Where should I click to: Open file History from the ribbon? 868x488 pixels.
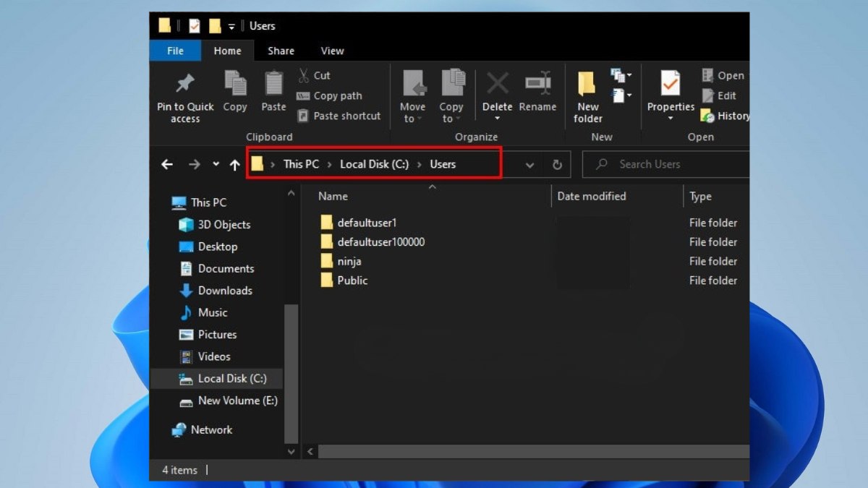coord(723,116)
